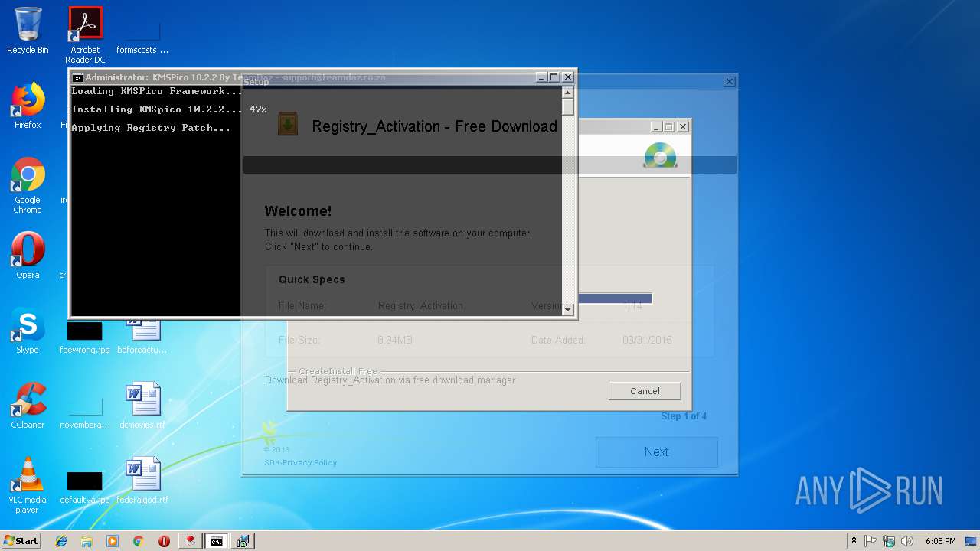Select feewrong.jpg desktop file

click(x=85, y=337)
